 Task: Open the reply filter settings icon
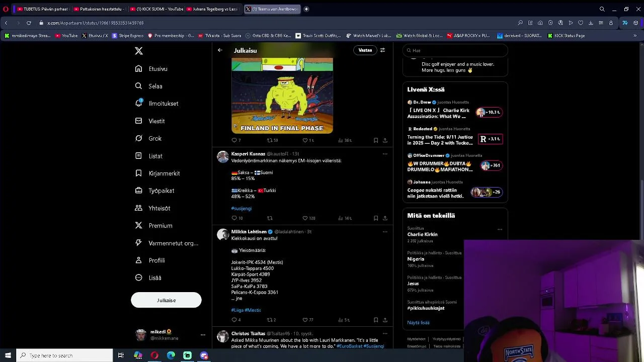click(x=382, y=50)
